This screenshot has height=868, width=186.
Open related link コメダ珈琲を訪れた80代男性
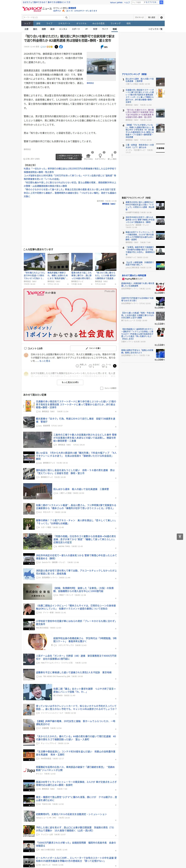(70, 177)
